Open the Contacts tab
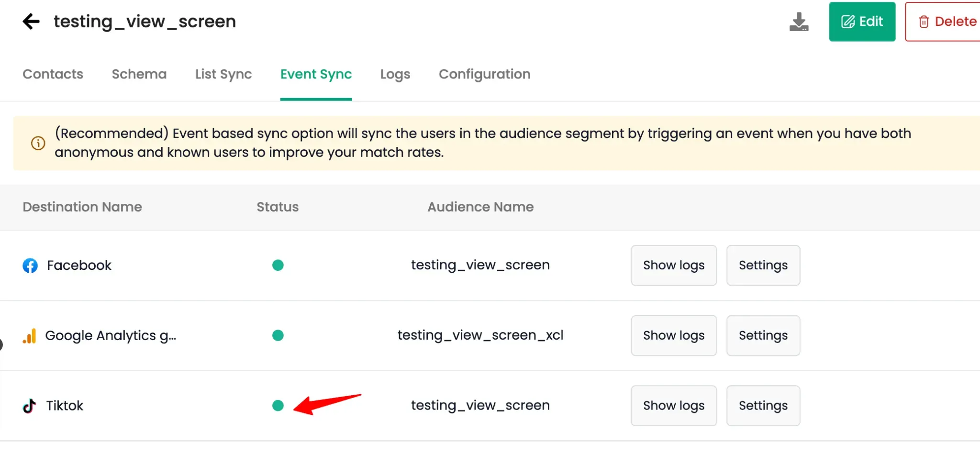The height and width of the screenshot is (455, 980). pyautogui.click(x=53, y=74)
